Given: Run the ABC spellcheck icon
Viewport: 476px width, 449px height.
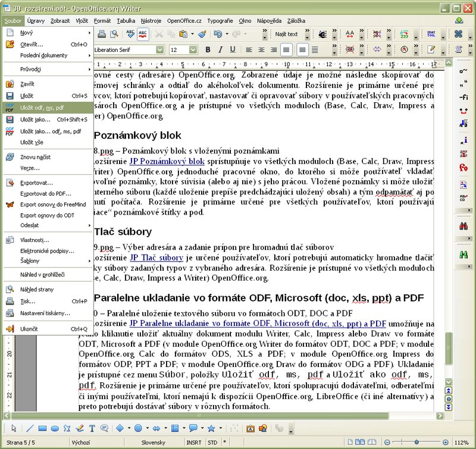Looking at the screenshot, I should (x=130, y=34).
